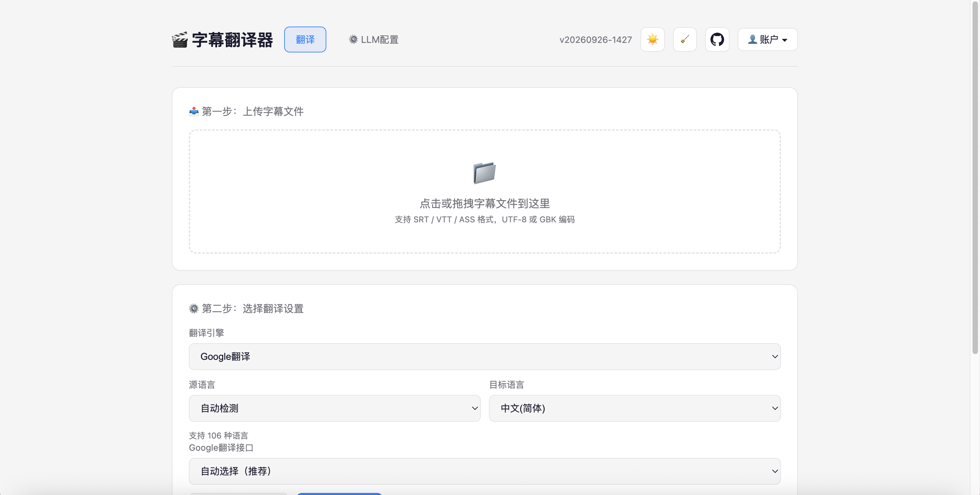
Task: Click 点击或拖拽字幕文件到这里 upload zone text
Action: 485,204
